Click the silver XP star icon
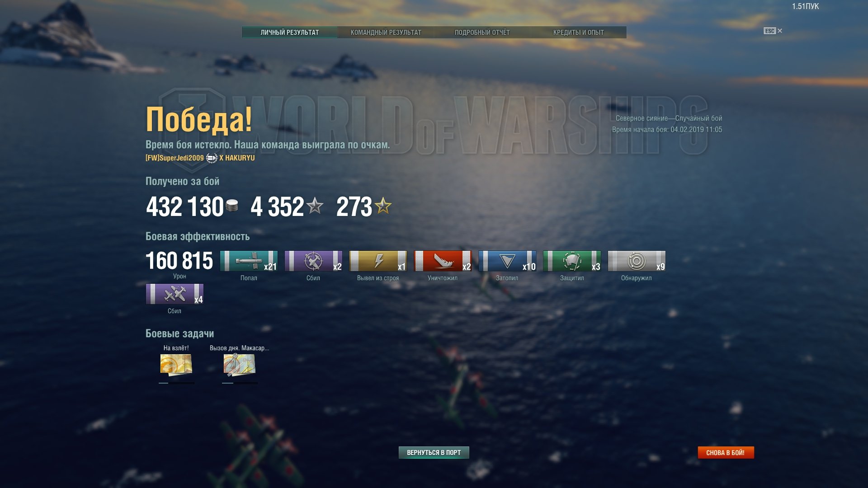The image size is (868, 488). (x=315, y=206)
